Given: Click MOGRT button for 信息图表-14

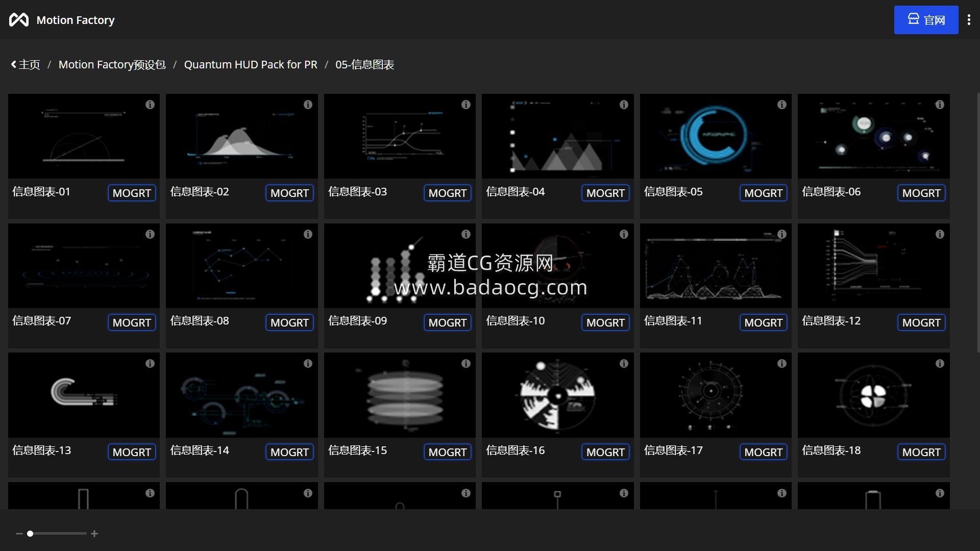Looking at the screenshot, I should pyautogui.click(x=289, y=452).
